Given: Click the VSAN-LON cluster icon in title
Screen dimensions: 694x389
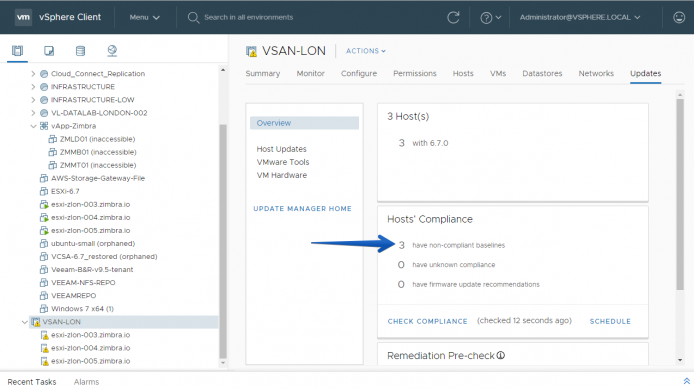Looking at the screenshot, I should (251, 51).
